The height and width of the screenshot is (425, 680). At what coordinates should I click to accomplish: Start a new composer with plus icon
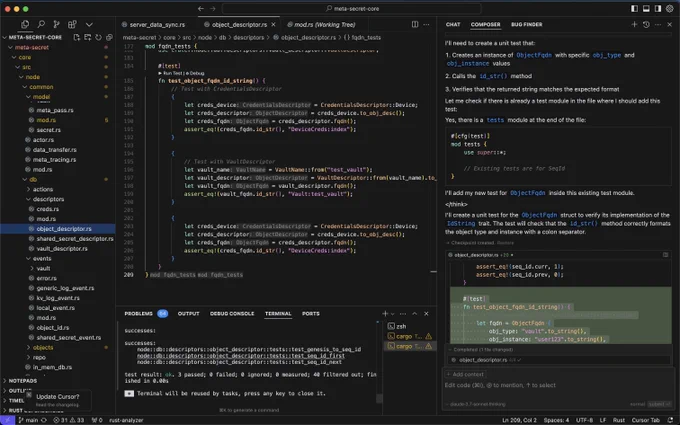tap(634, 25)
